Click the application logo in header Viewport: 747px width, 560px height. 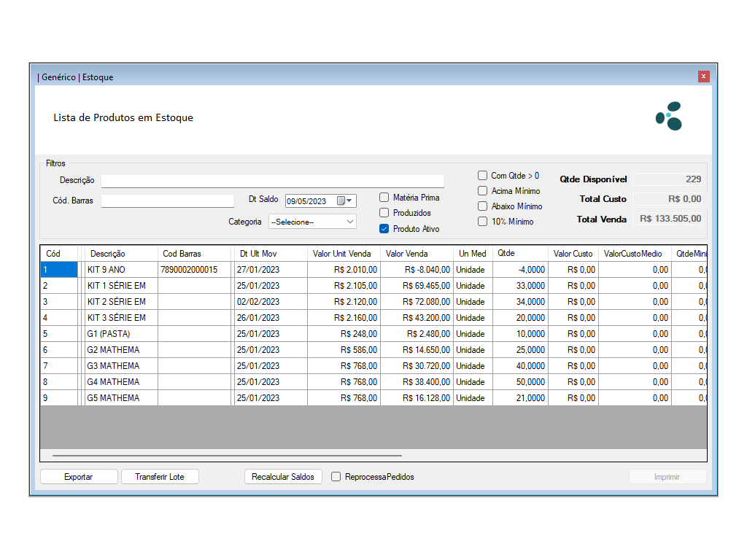668,117
